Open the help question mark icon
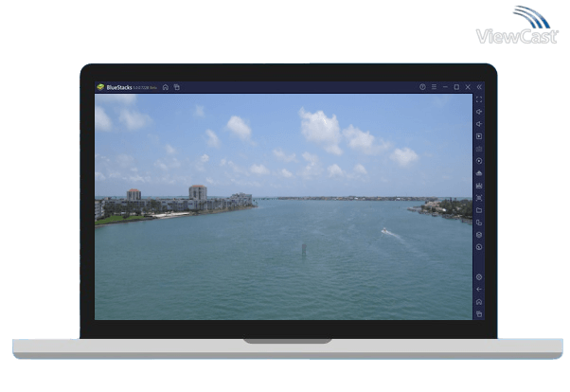 click(x=422, y=87)
